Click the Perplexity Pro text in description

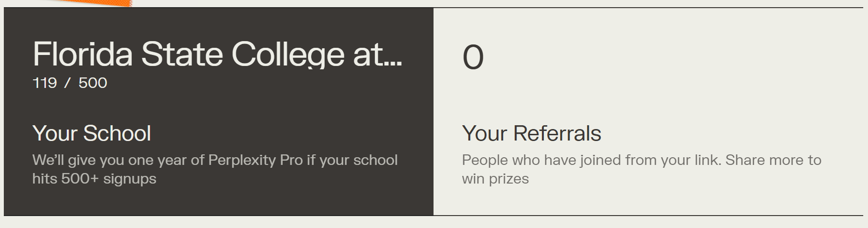coord(255,160)
